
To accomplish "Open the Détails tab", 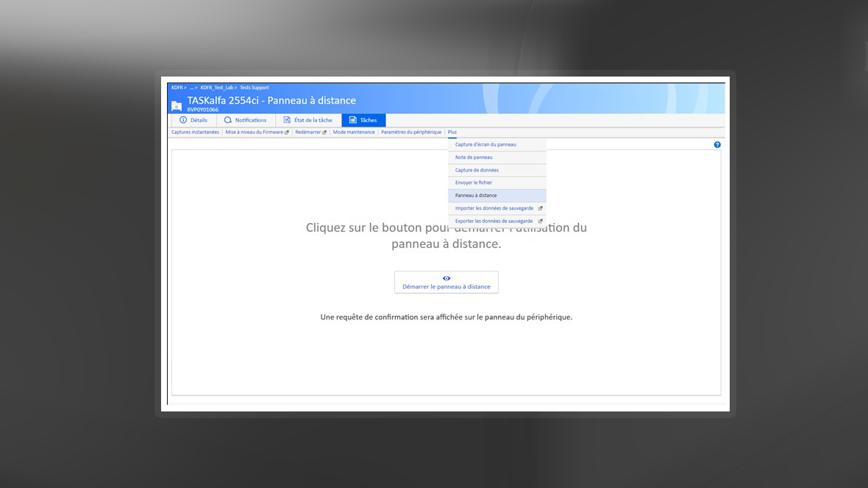I will click(193, 120).
